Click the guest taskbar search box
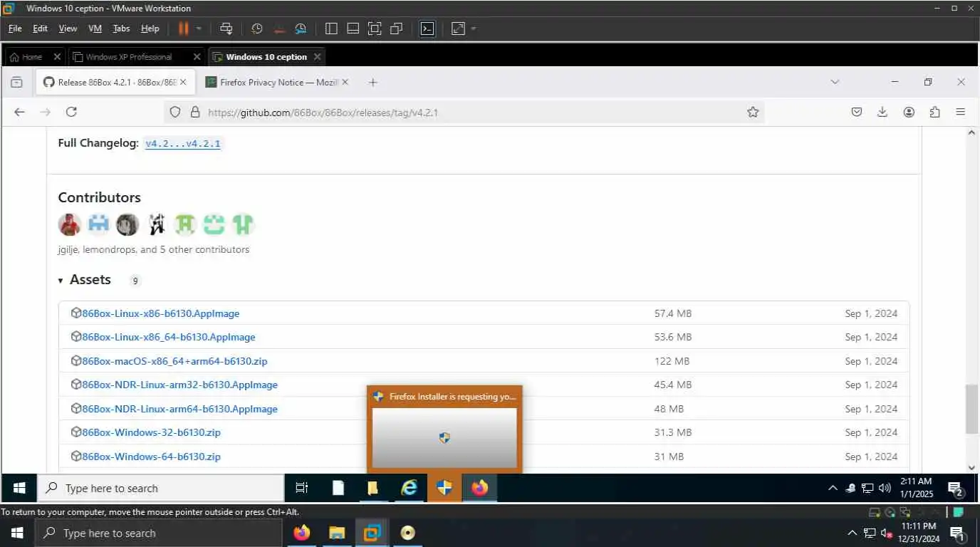The width and height of the screenshot is (980, 547). tap(161, 488)
